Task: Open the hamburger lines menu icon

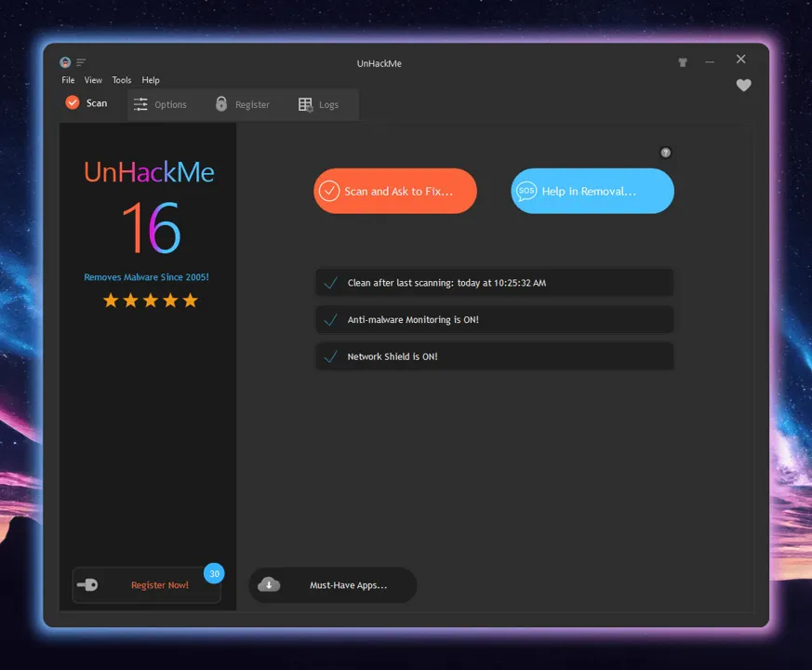Action: (81, 62)
